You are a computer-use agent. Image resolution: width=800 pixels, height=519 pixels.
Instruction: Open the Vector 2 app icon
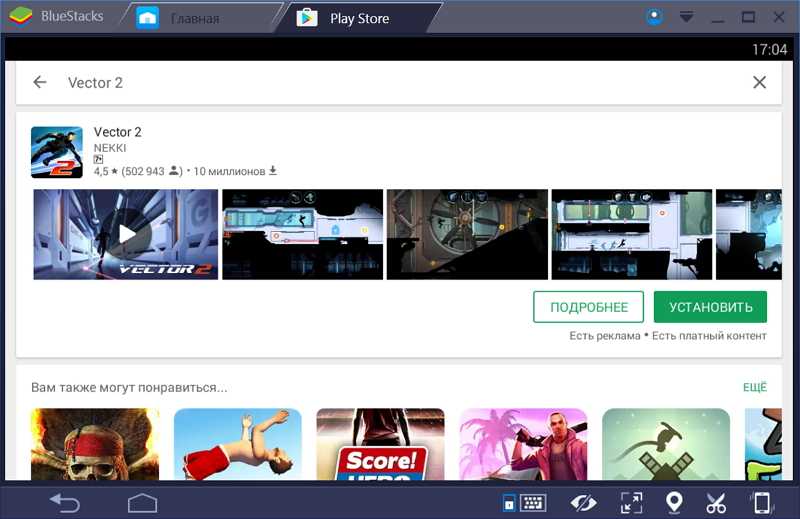coord(57,152)
